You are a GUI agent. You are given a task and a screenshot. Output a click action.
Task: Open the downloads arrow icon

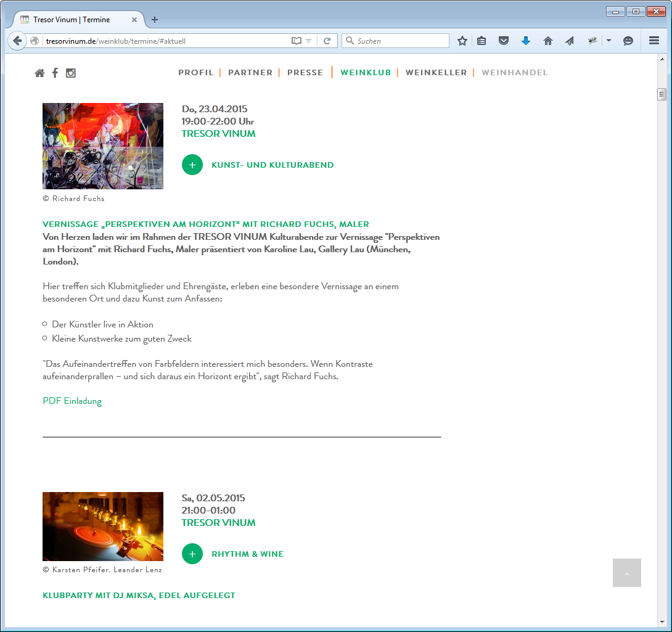pyautogui.click(x=526, y=41)
